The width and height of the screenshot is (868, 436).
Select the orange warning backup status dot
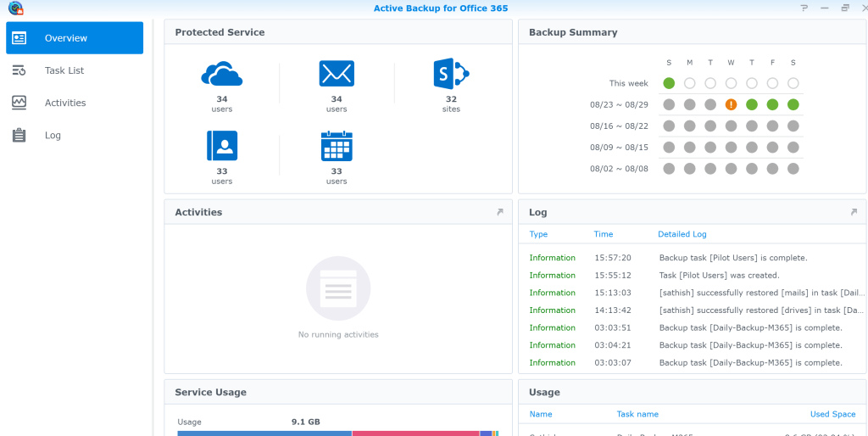(x=731, y=104)
